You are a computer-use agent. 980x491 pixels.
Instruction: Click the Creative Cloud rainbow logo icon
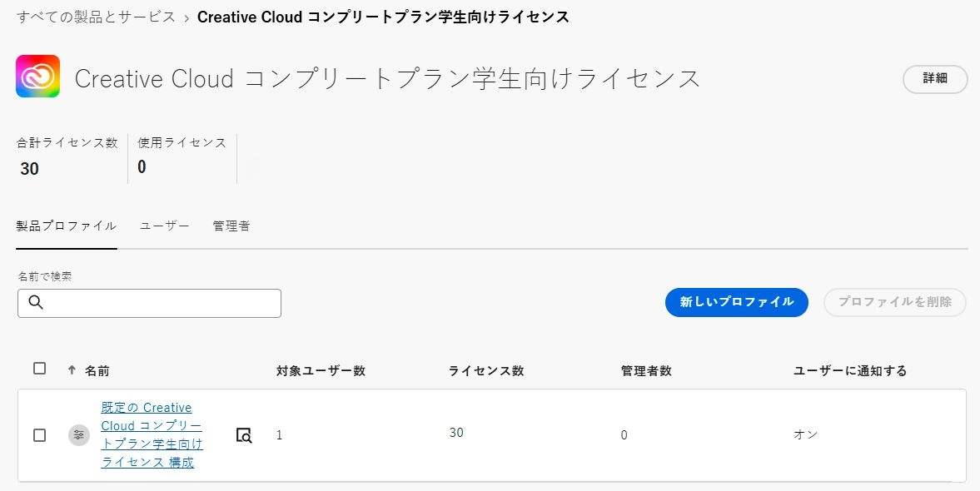pos(37,77)
